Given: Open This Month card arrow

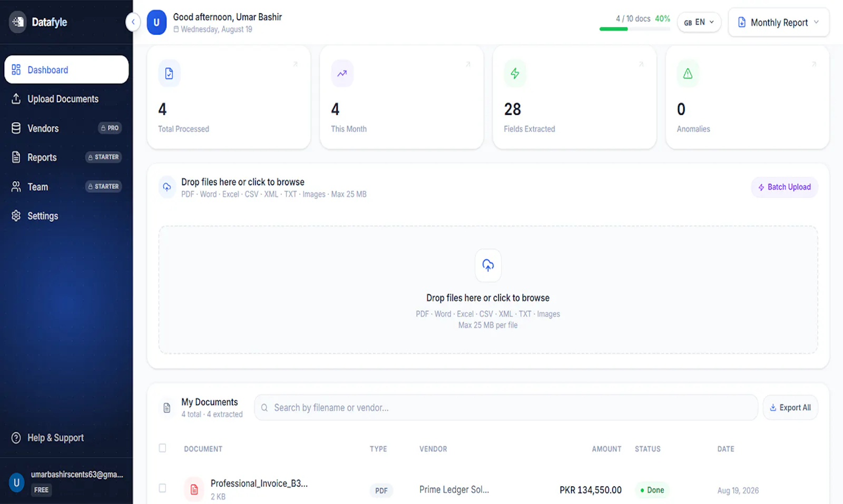Looking at the screenshot, I should point(468,64).
